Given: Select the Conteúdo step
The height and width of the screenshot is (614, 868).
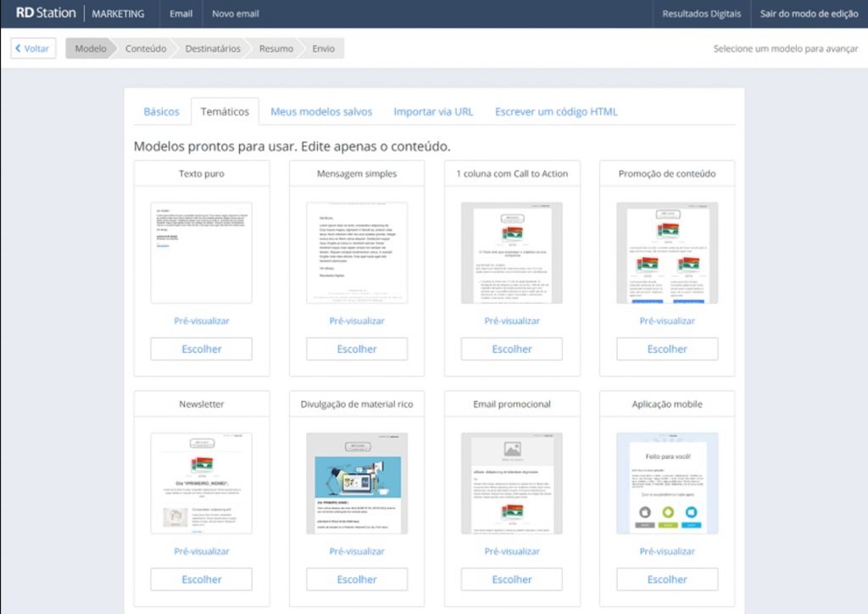Looking at the screenshot, I should (146, 48).
